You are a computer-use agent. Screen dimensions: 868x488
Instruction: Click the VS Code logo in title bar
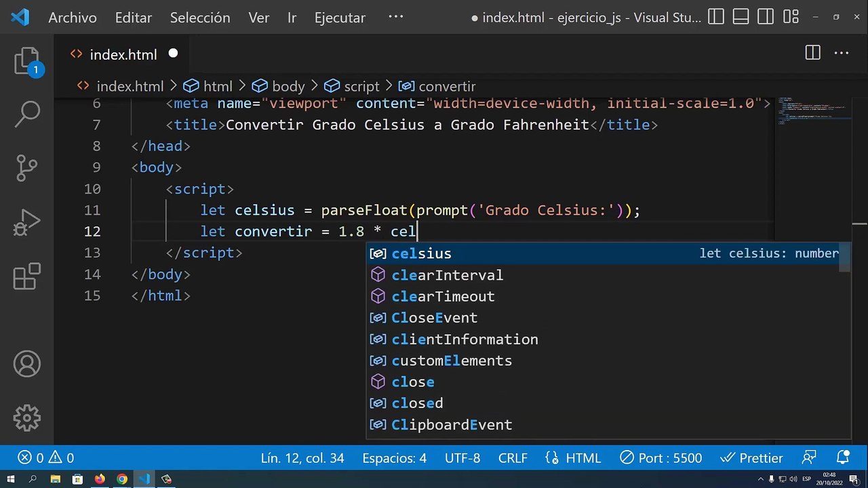(20, 17)
